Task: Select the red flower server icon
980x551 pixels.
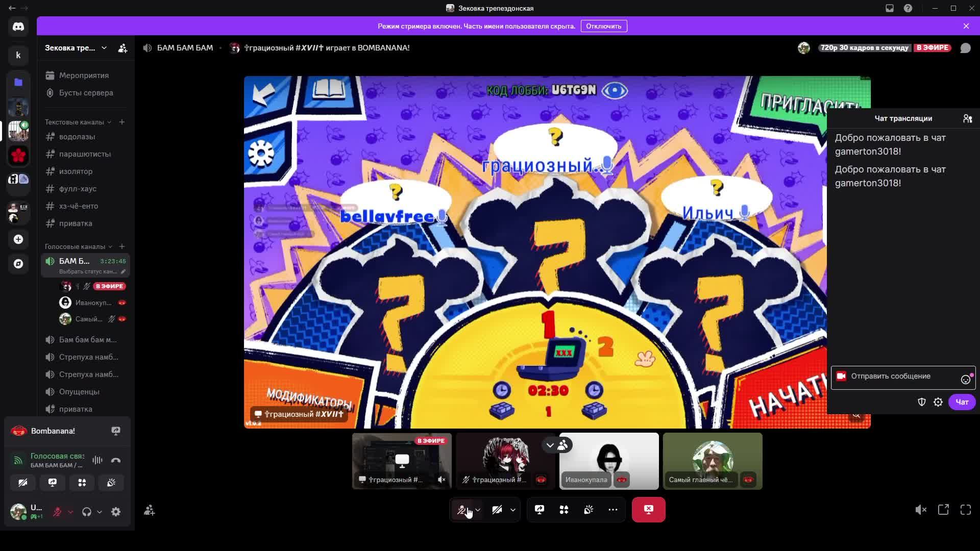Action: point(18,155)
